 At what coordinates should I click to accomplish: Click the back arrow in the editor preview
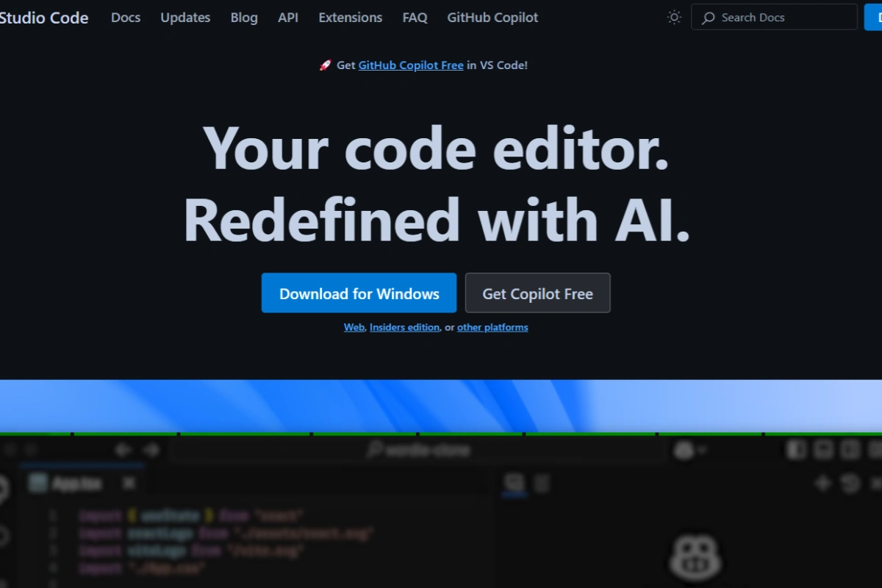tap(123, 450)
